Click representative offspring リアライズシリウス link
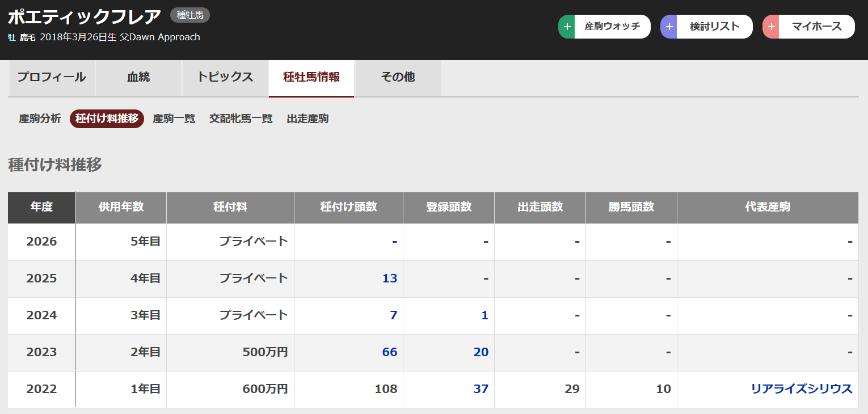868x414 pixels. click(801, 389)
